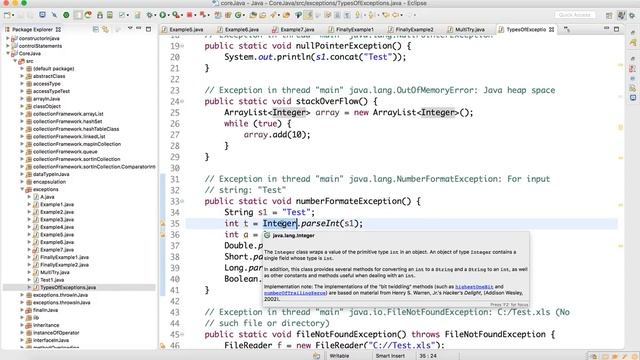The width and height of the screenshot is (640, 360).
Task: Minimize the editor area
Action: click(x=607, y=29)
